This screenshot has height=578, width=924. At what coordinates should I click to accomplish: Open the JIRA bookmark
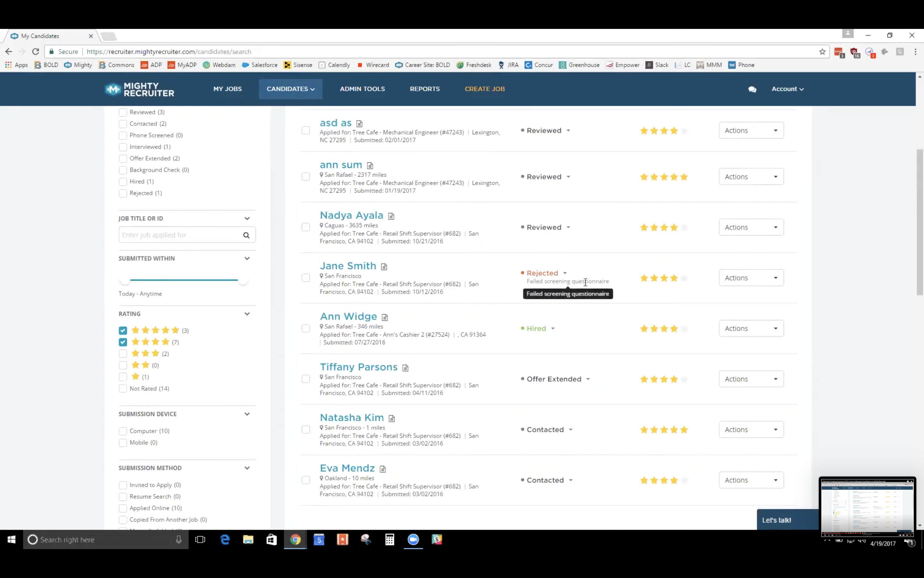click(509, 65)
